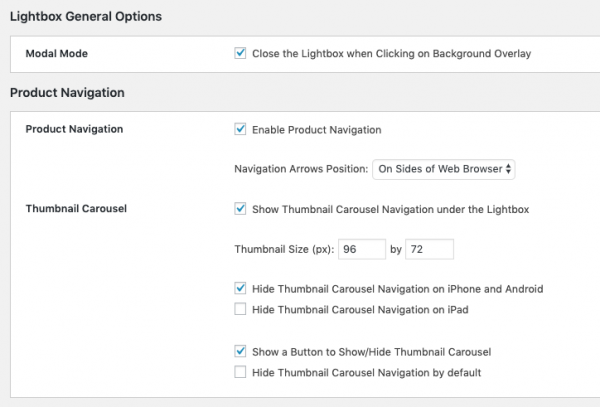Uncheck Hide Carousel on iPhone and Android
This screenshot has width=600, height=407.
tap(240, 288)
